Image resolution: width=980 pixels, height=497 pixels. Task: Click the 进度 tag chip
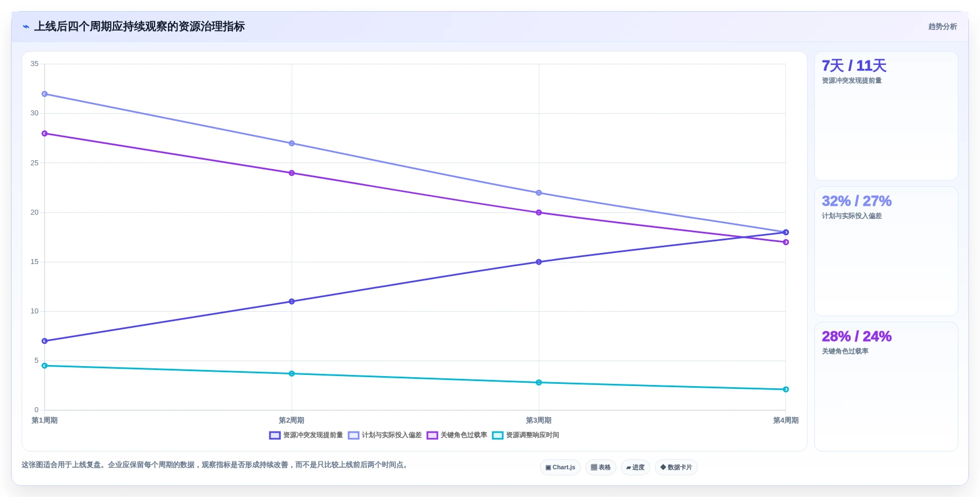click(x=635, y=468)
